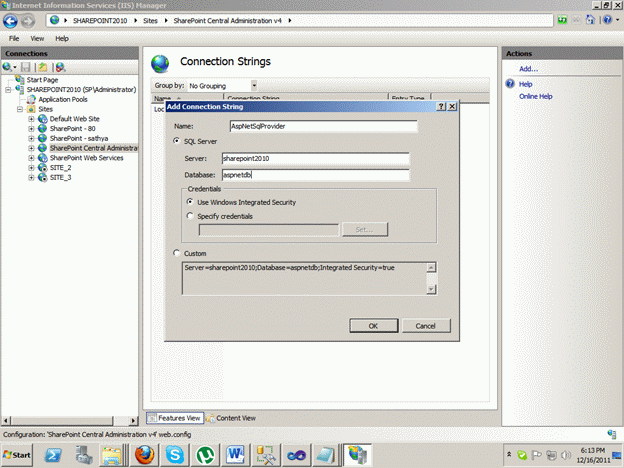Click the Create connection icon in Connections

click(7, 67)
